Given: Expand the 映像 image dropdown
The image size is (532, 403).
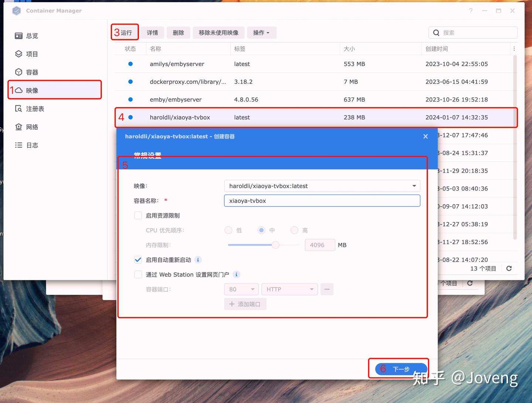Looking at the screenshot, I should coord(322,186).
